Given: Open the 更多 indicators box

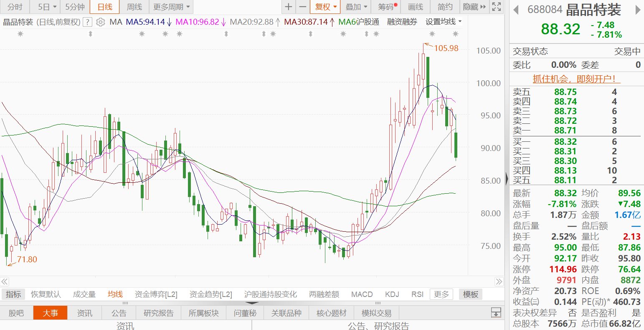Looking at the screenshot, I should (441, 294).
